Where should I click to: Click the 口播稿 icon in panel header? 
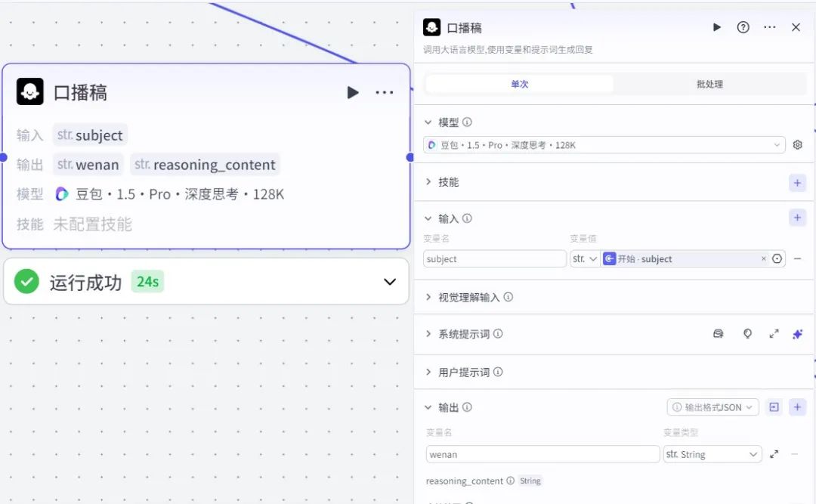(x=431, y=27)
